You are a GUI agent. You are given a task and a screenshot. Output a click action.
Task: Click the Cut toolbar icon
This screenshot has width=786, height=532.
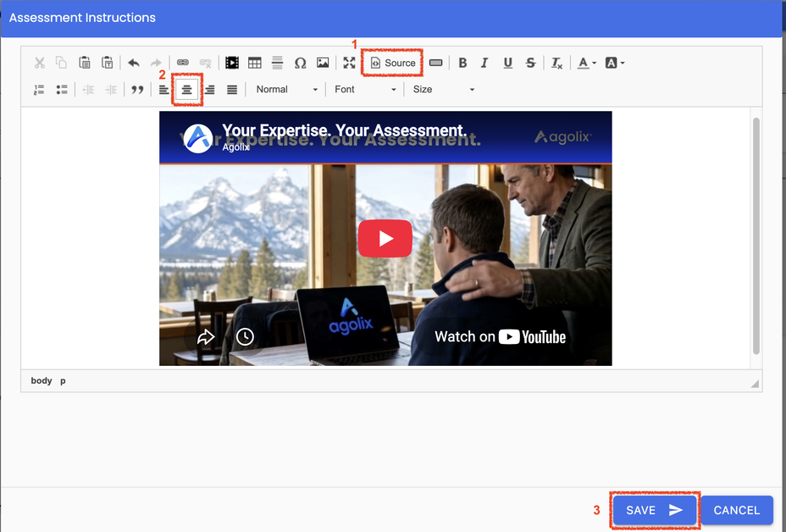pyautogui.click(x=40, y=63)
